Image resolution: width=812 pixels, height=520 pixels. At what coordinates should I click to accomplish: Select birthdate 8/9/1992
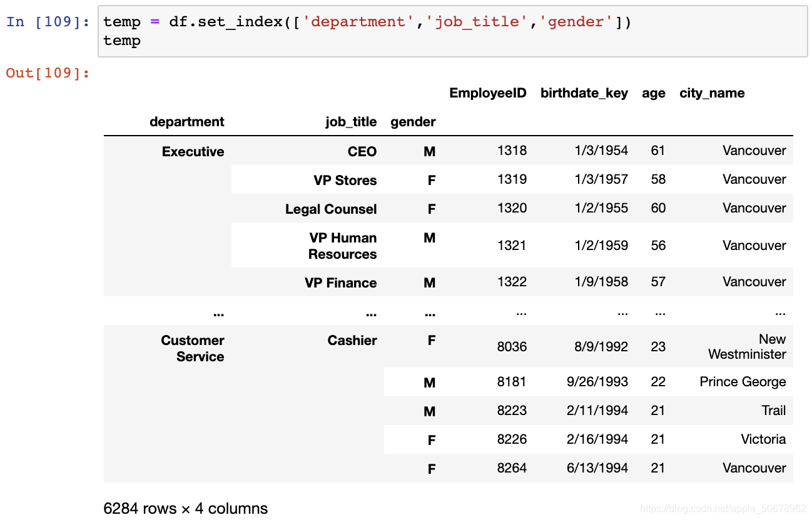click(601, 347)
